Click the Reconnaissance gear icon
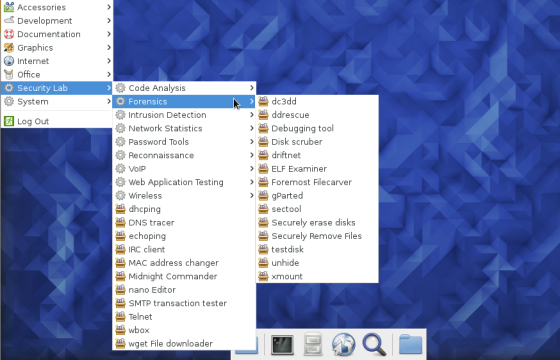This screenshot has height=360, width=560. tap(120, 155)
